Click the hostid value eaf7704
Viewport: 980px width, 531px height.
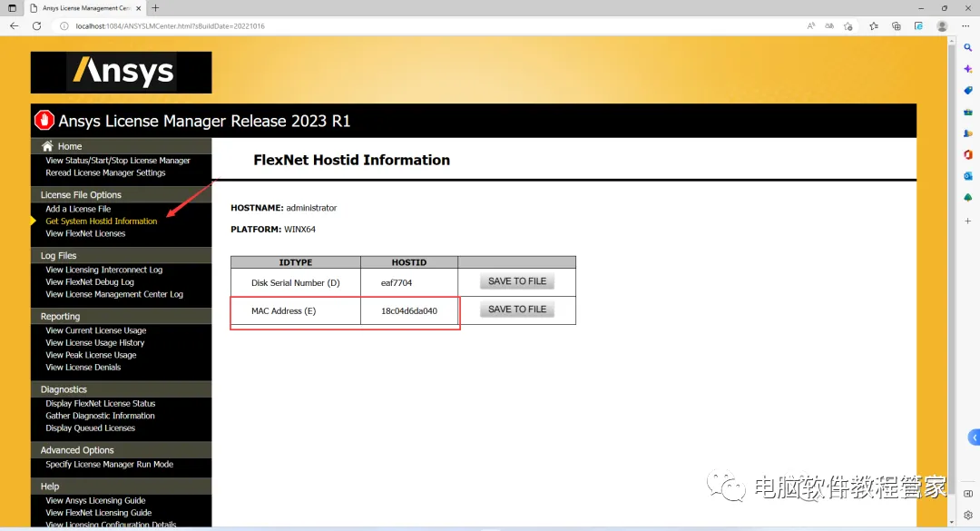[397, 282]
